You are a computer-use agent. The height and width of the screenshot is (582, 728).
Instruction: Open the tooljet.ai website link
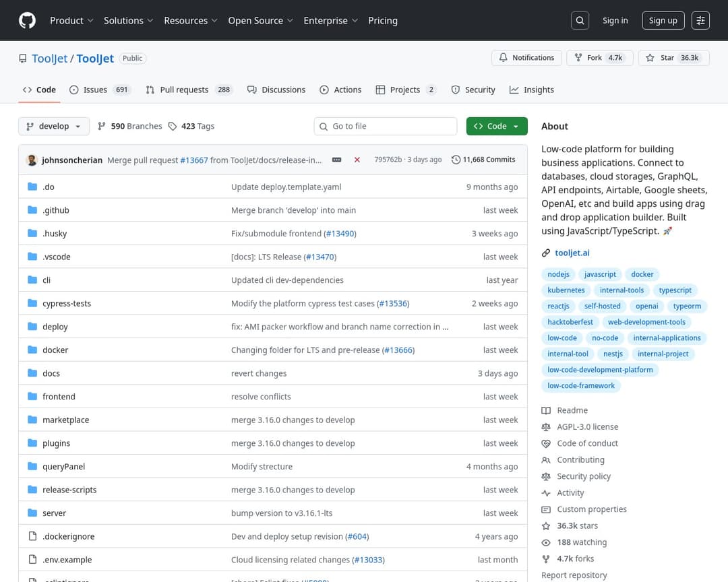pos(572,253)
